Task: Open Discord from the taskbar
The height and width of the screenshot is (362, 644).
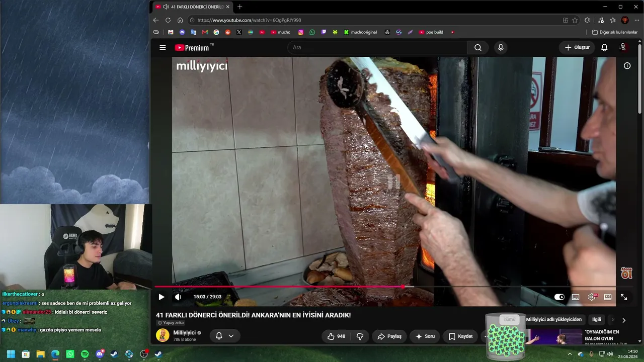Action: (100, 354)
